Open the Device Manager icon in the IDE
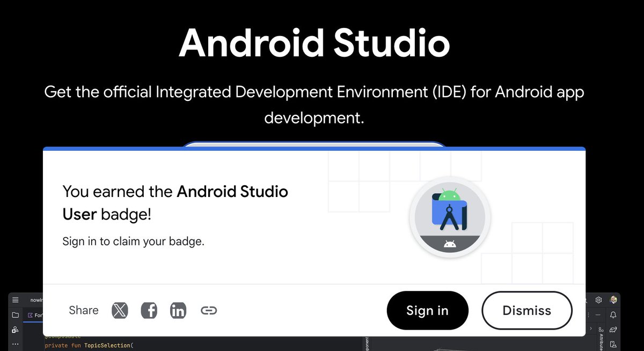Screen dimensions: 644x351 click(x=613, y=343)
